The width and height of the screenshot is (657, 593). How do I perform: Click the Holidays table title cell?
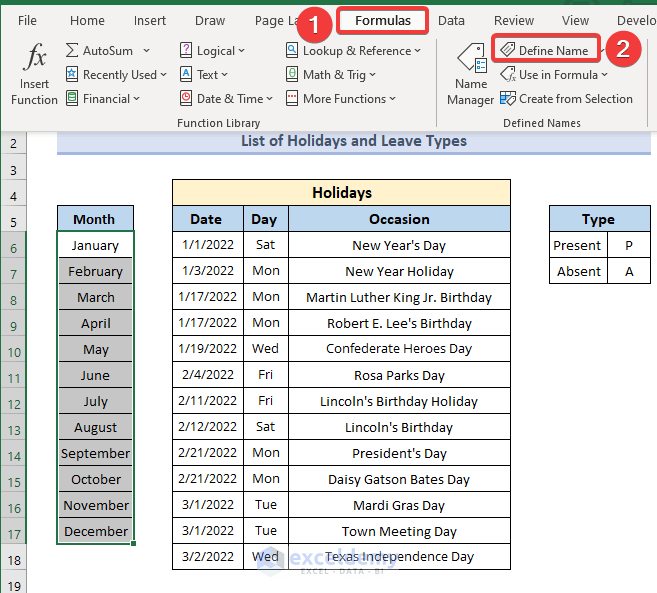(341, 193)
